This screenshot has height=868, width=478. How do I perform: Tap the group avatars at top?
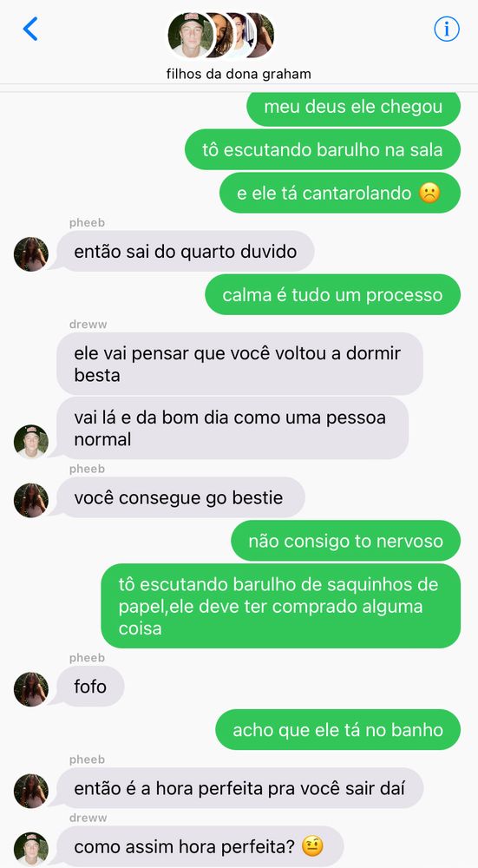point(221,35)
